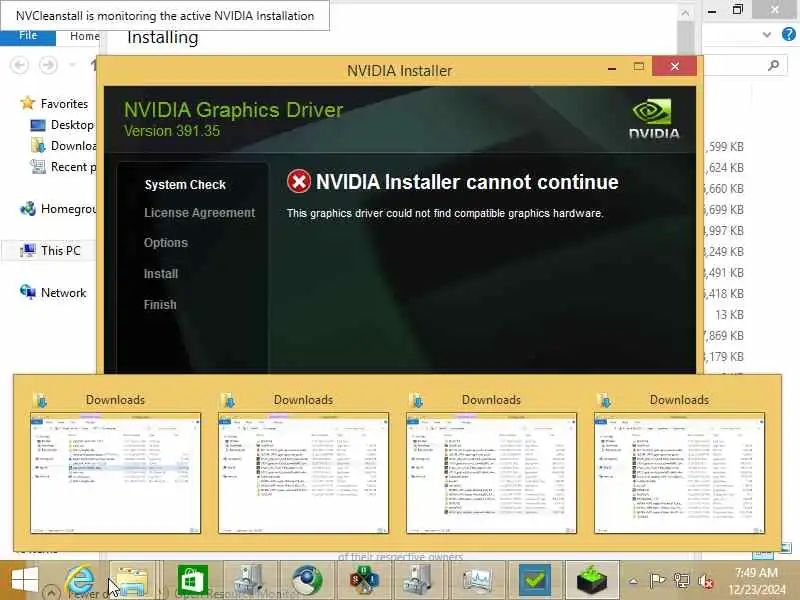
Task: Close the NVIDIA Installer window
Action: [x=674, y=66]
